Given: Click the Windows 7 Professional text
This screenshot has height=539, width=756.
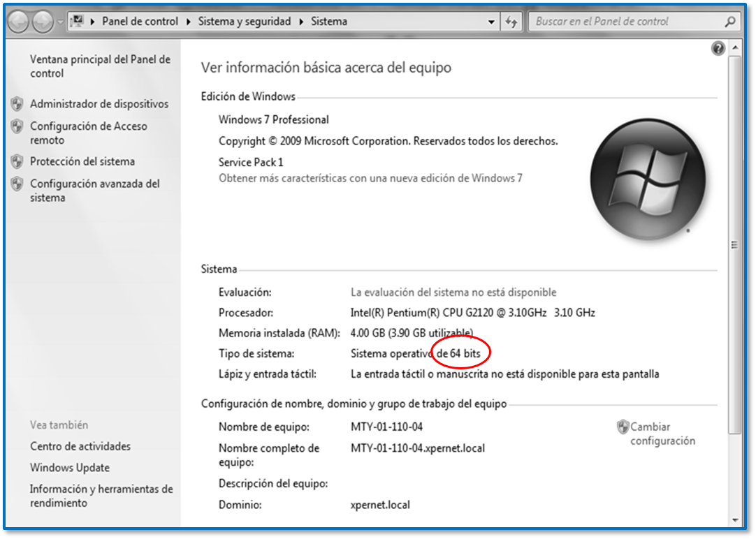Looking at the screenshot, I should [273, 119].
